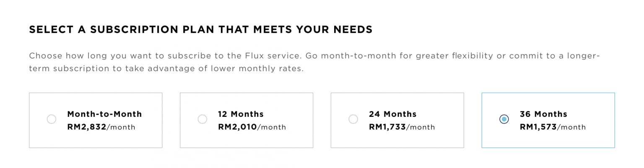Click the RM2,010/month price text
The image size is (644, 168).
click(252, 127)
